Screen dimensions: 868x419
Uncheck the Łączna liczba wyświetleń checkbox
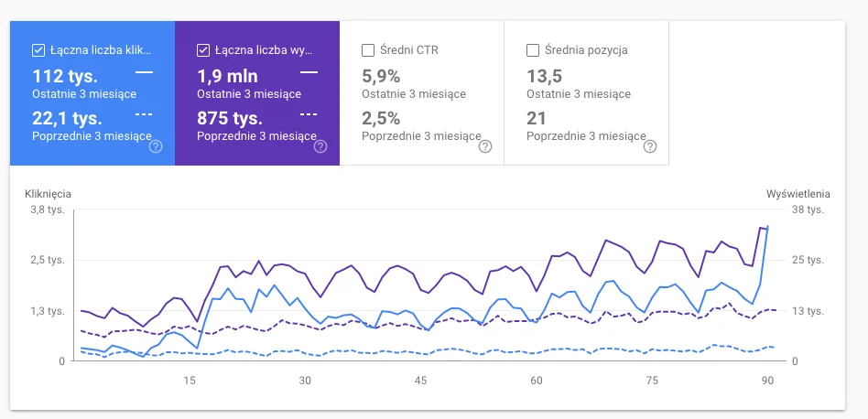[x=203, y=50]
